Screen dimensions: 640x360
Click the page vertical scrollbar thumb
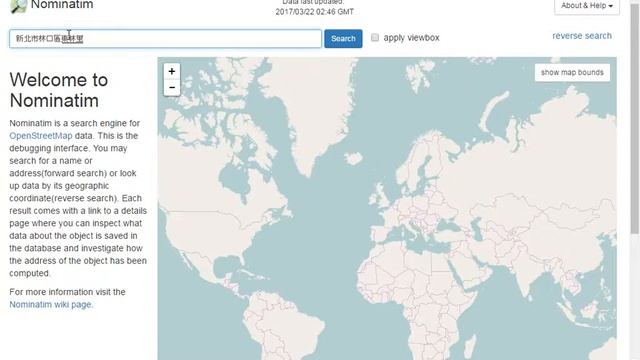pyautogui.click(x=635, y=118)
